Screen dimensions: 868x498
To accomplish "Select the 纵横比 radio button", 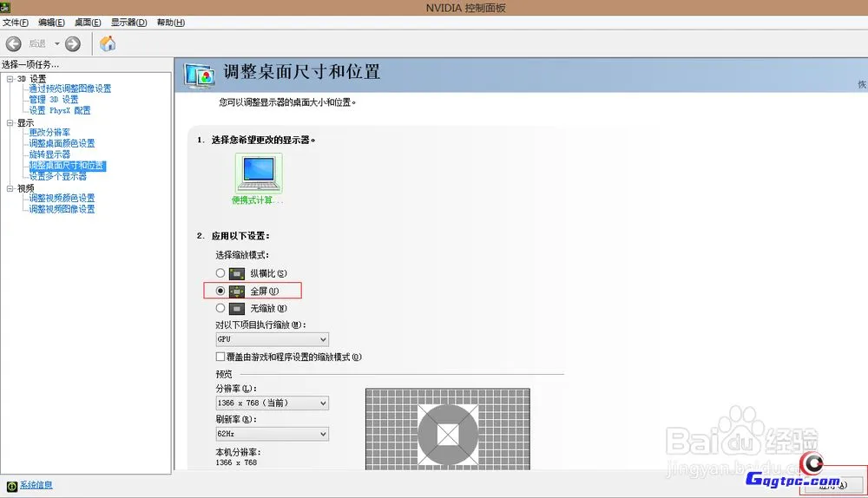I will click(220, 272).
